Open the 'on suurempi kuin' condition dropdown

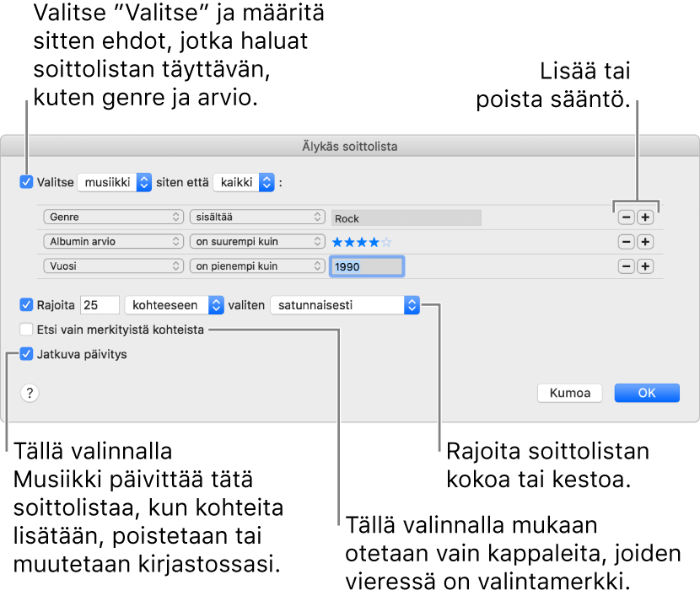(x=257, y=242)
